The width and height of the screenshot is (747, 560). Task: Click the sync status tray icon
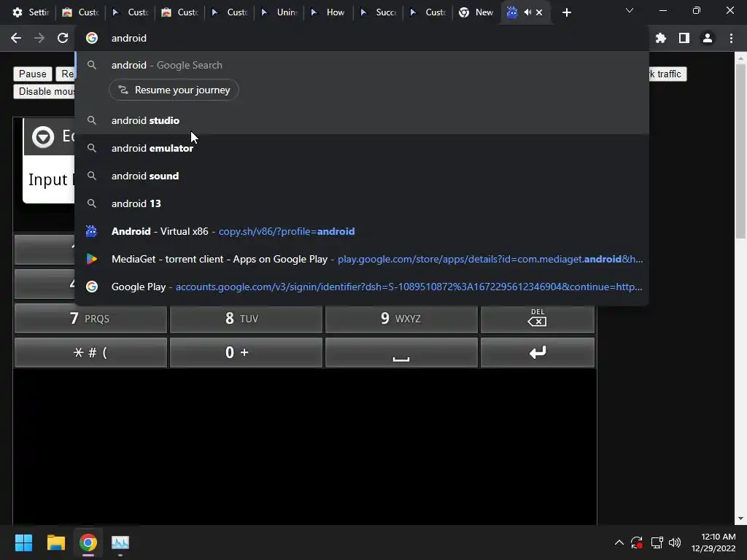click(636, 542)
